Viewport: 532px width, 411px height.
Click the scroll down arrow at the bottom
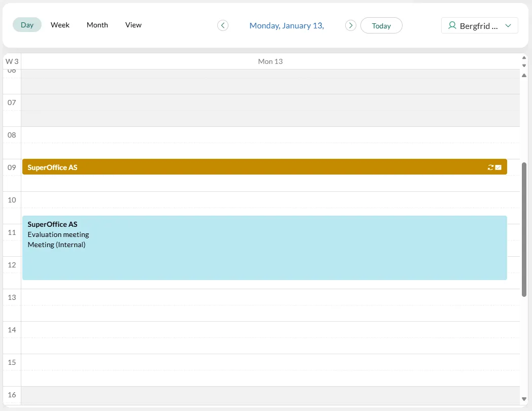pyautogui.click(x=524, y=400)
